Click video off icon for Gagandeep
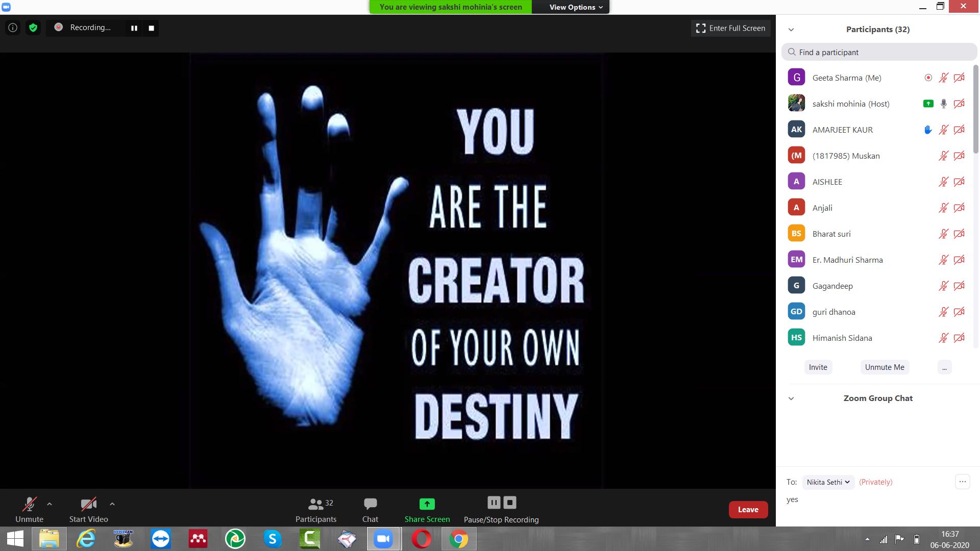This screenshot has width=980, height=551. click(959, 286)
